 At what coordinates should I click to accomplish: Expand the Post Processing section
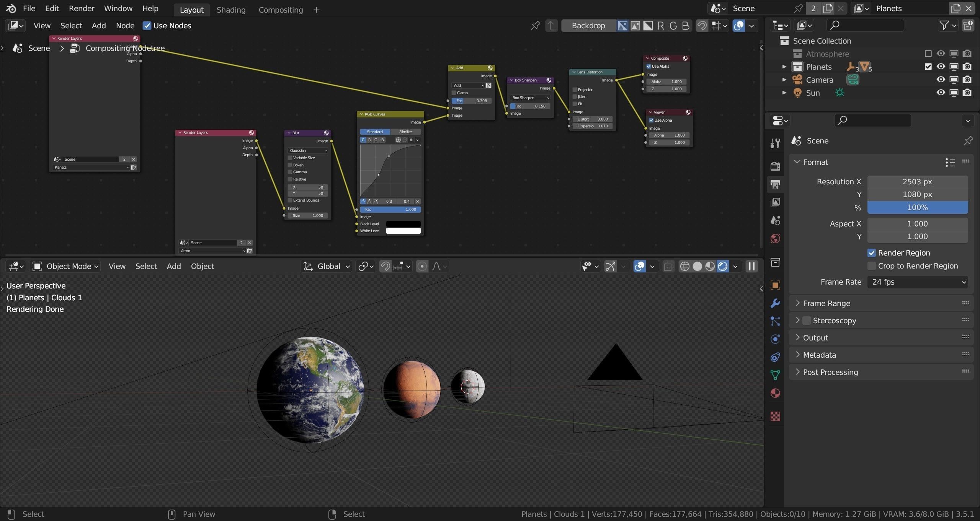829,372
